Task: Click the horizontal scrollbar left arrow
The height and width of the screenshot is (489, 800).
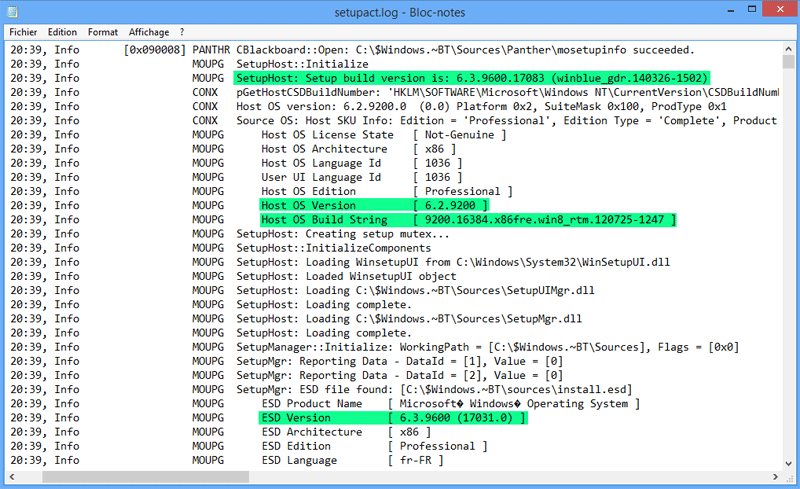Action: point(13,478)
